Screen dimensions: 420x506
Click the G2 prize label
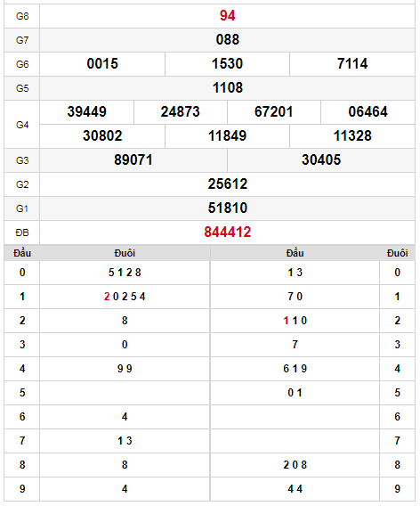coord(22,184)
